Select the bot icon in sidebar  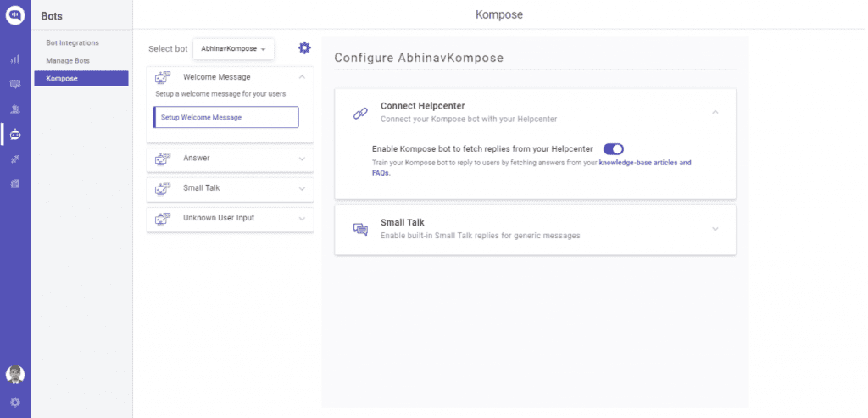15,134
